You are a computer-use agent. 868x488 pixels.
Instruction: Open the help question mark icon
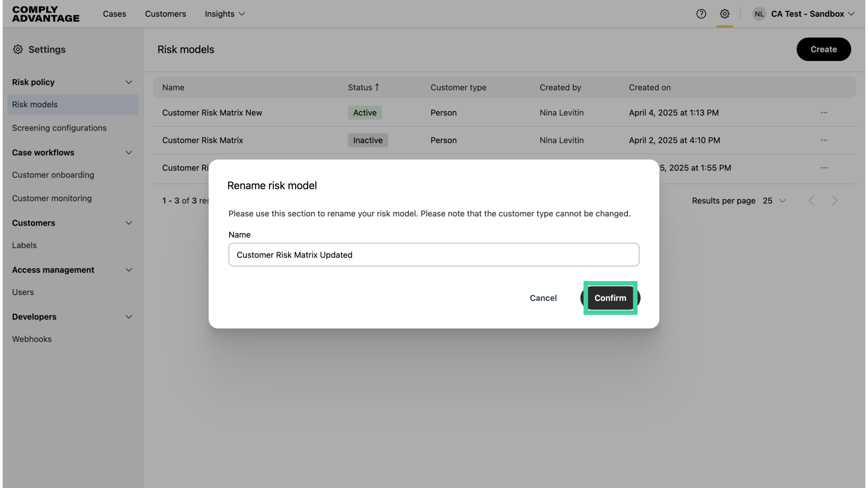[701, 14]
